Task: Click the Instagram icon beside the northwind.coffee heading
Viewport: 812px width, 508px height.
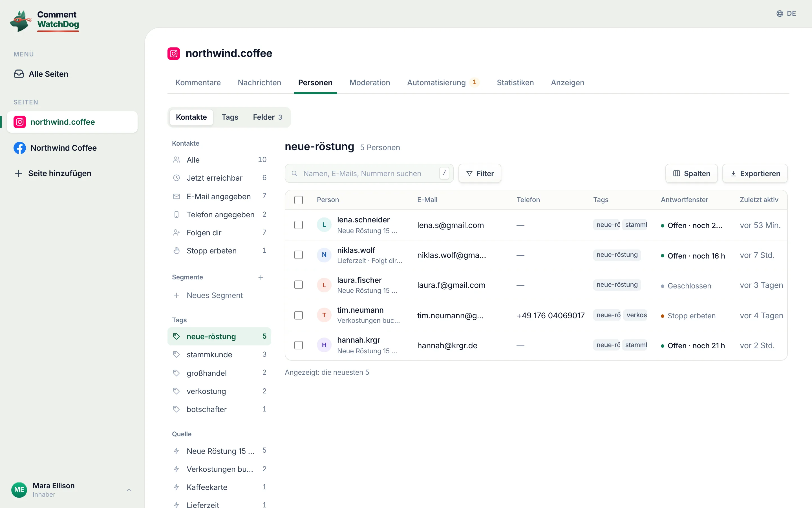Action: (x=173, y=53)
